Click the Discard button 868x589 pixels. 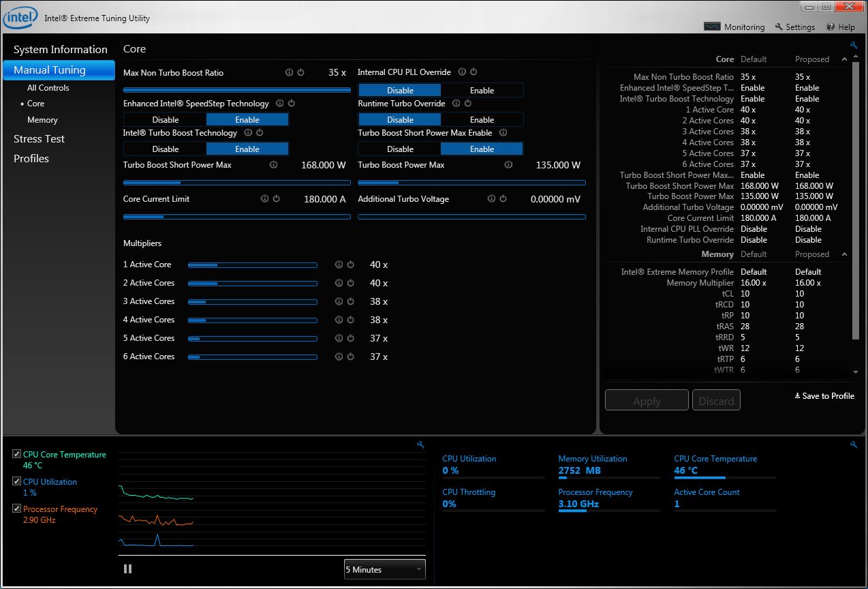click(x=716, y=401)
